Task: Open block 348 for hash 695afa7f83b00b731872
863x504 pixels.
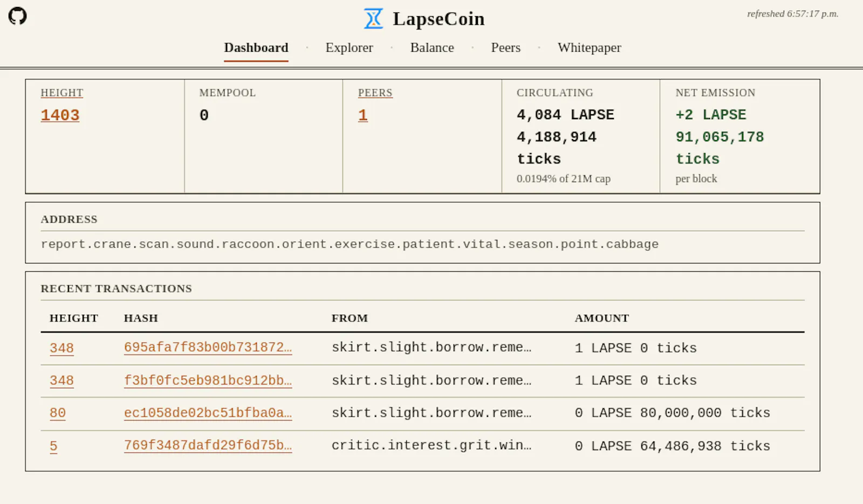Action: [61, 348]
